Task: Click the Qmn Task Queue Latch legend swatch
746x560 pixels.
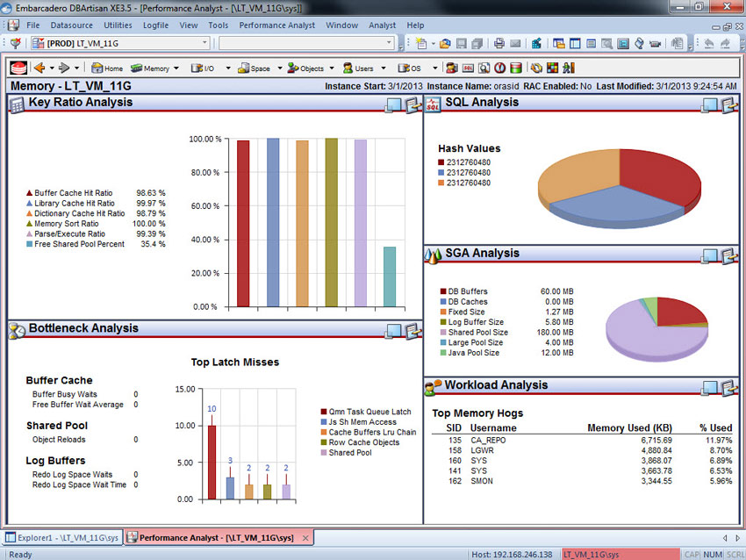Action: 324,412
